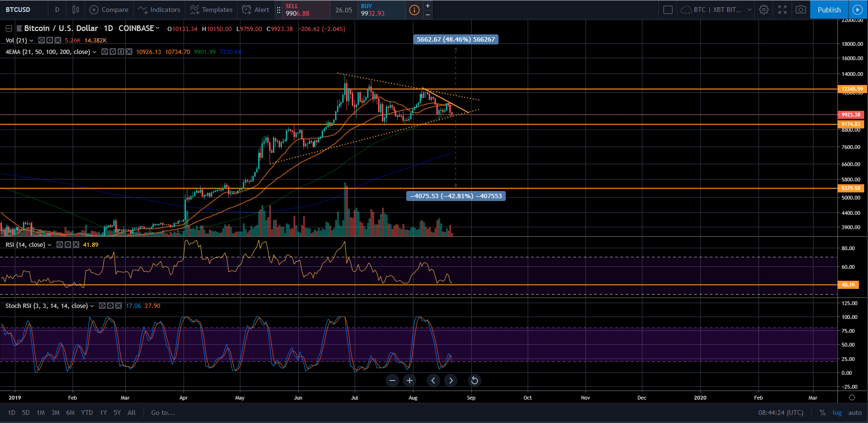Expand the BTC | XBT layout dropdown

click(749, 10)
